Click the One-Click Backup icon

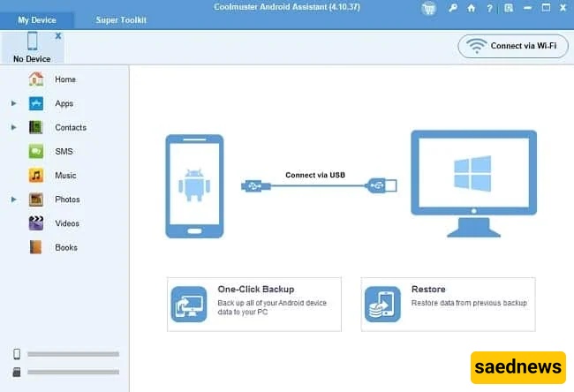pos(189,305)
